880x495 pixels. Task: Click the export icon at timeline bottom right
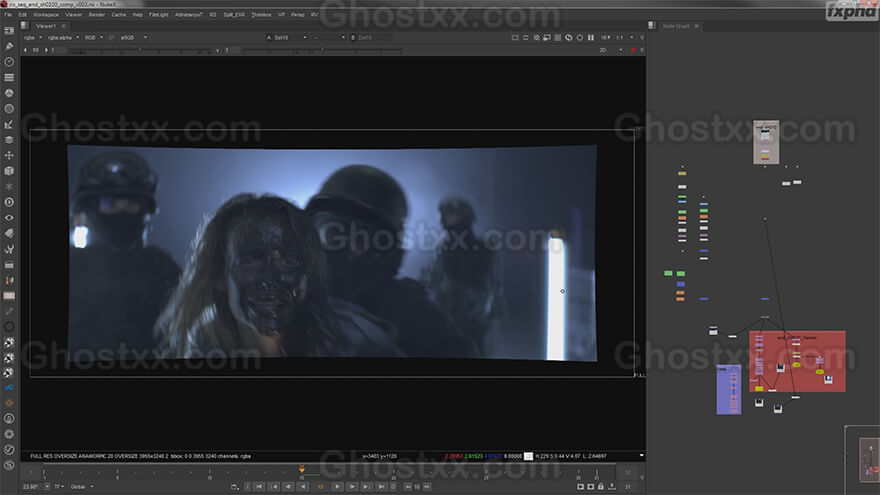pos(611,487)
